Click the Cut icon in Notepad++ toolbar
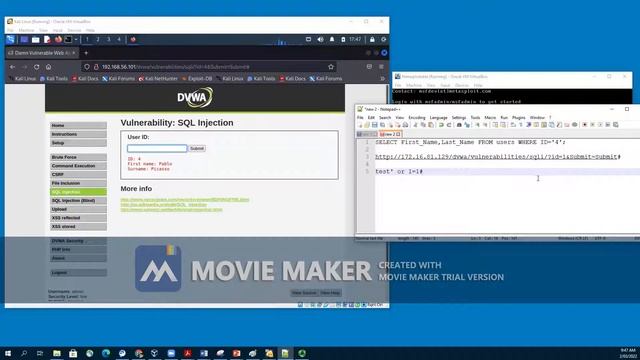 [415, 124]
